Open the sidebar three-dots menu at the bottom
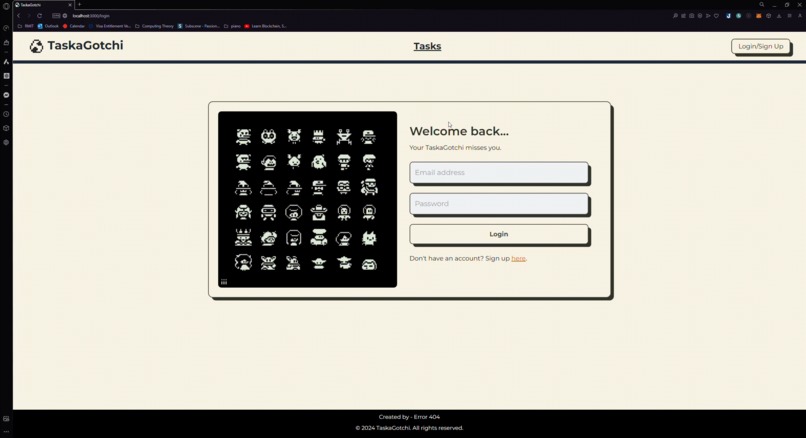This screenshot has height=438, width=806. click(x=6, y=432)
